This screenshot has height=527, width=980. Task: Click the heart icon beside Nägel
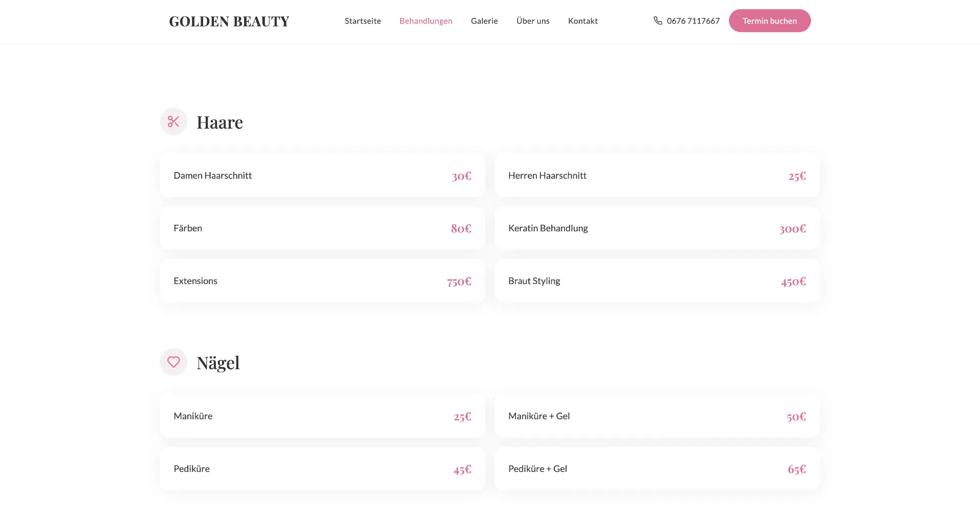174,362
